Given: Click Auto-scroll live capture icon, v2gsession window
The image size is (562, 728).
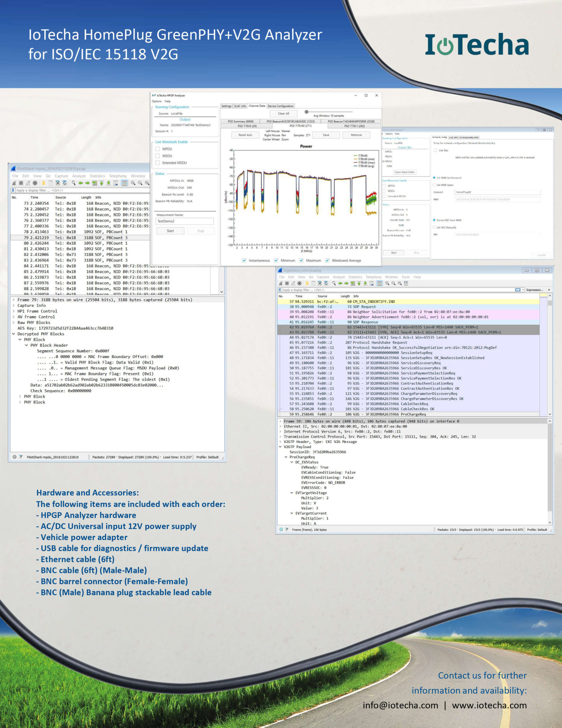Looking at the screenshot, I should point(371,283).
